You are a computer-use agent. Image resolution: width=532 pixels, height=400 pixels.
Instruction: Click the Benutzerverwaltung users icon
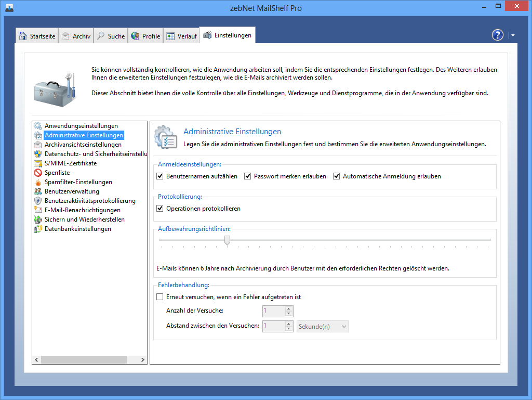(37, 191)
